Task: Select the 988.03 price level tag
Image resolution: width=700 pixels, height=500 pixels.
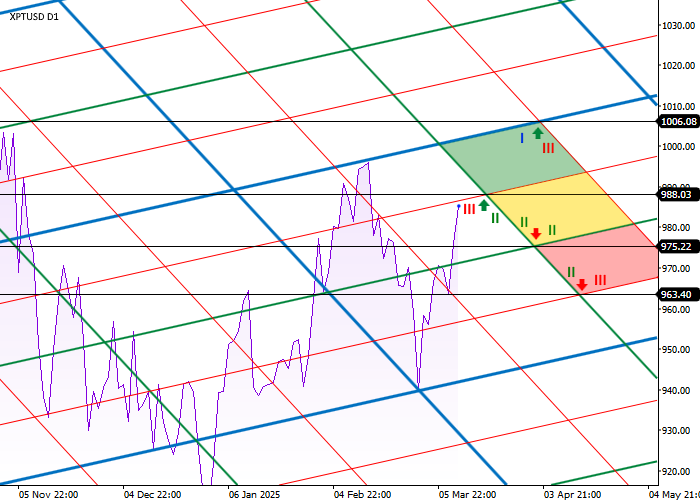Action: 678,194
